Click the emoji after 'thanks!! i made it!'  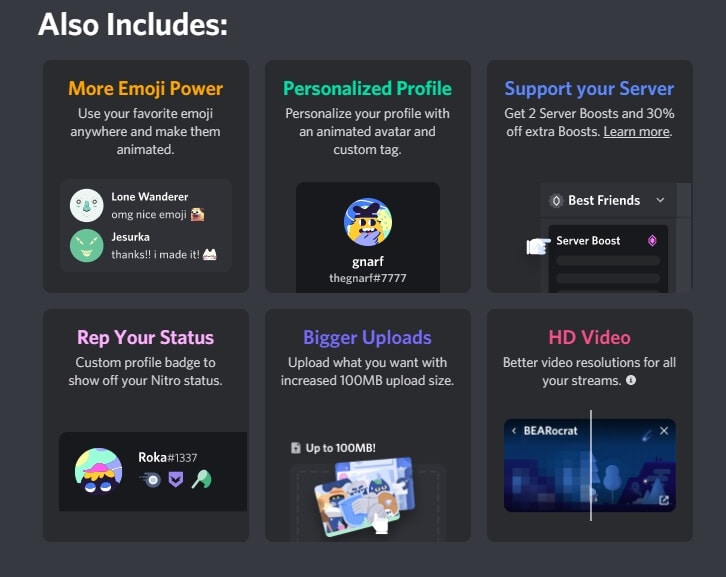(x=210, y=254)
